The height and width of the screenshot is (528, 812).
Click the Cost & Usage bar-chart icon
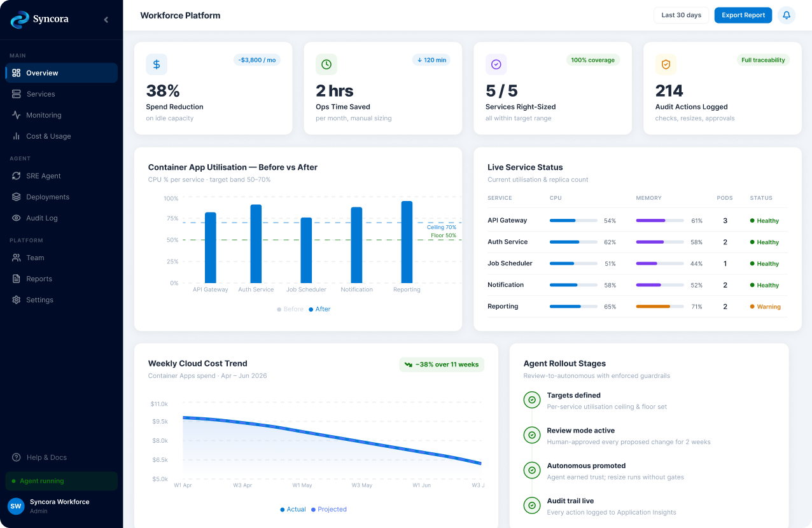(x=17, y=136)
